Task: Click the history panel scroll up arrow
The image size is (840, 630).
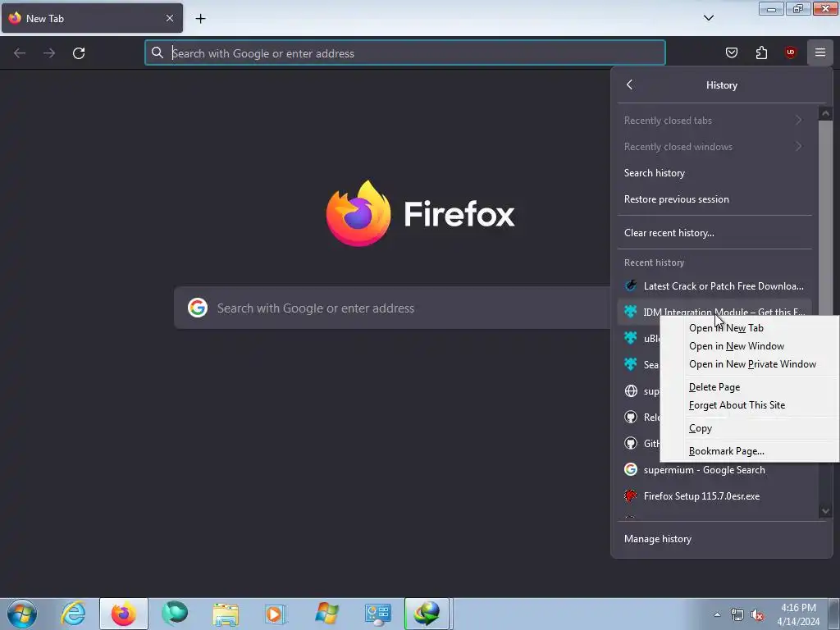Action: (x=825, y=113)
